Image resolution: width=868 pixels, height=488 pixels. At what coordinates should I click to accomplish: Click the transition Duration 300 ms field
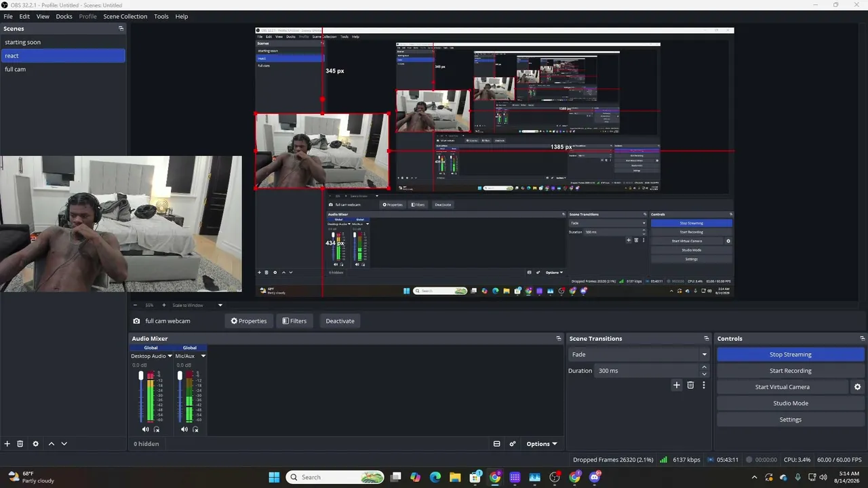tap(646, 371)
